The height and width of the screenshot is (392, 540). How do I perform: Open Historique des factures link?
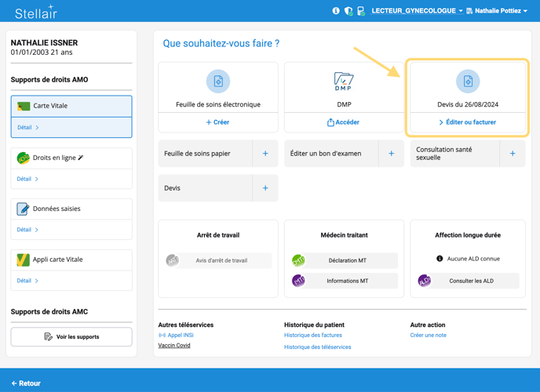(x=312, y=336)
